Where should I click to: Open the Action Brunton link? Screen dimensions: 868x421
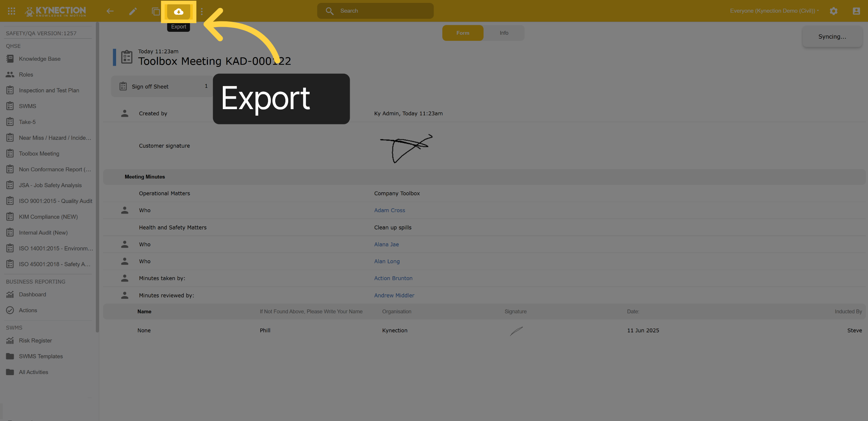(393, 278)
